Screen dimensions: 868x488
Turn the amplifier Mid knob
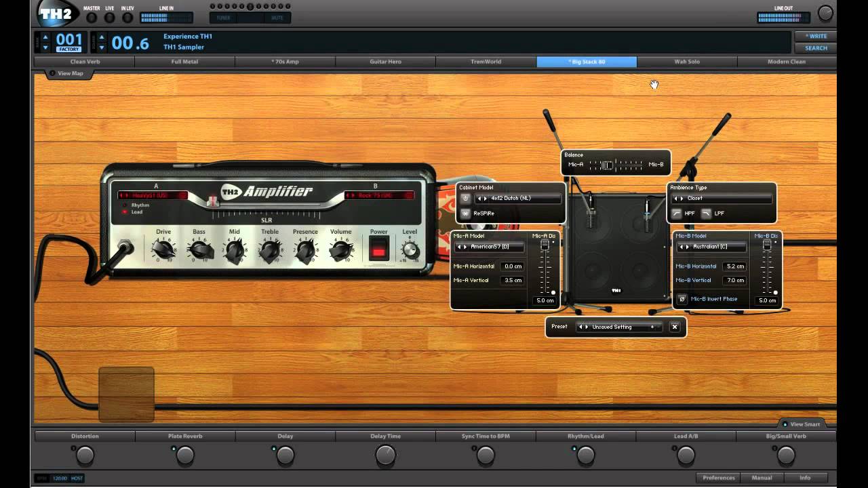click(x=234, y=251)
